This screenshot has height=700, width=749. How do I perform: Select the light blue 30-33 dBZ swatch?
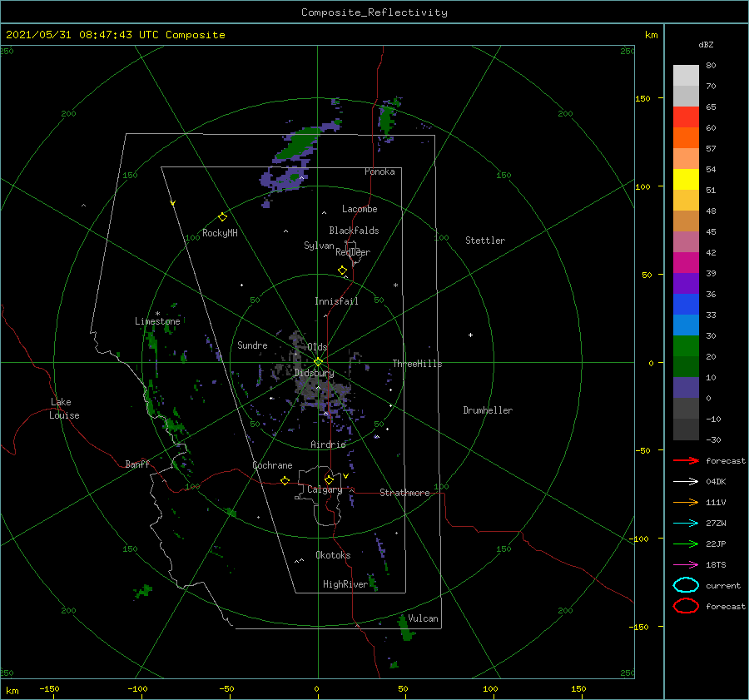(686, 325)
